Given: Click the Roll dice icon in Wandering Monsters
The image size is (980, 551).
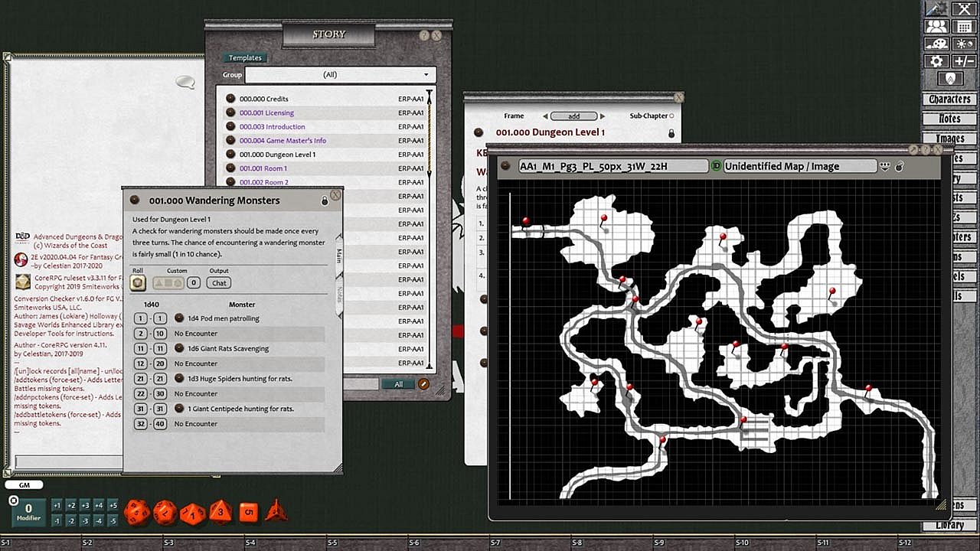Looking at the screenshot, I should (x=138, y=283).
